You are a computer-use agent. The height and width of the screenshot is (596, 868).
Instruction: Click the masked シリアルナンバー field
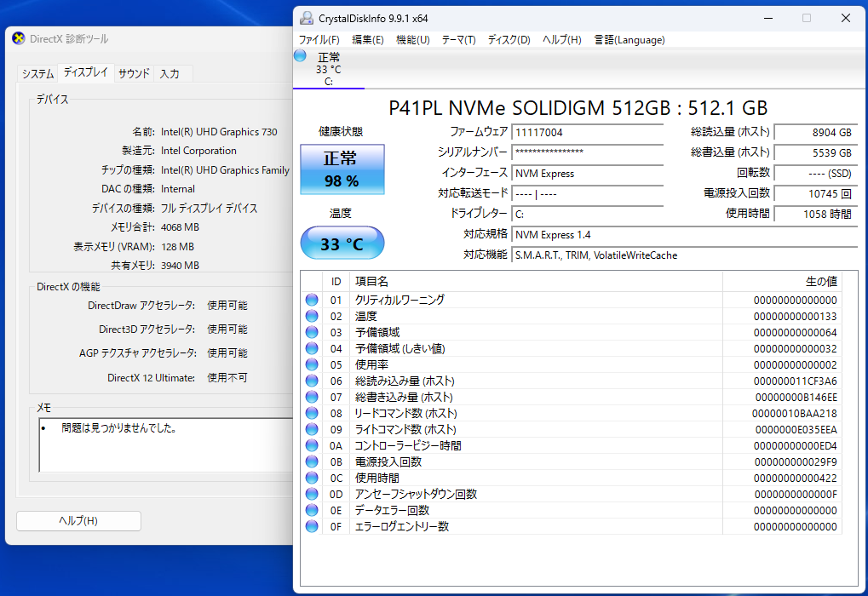[x=588, y=152]
